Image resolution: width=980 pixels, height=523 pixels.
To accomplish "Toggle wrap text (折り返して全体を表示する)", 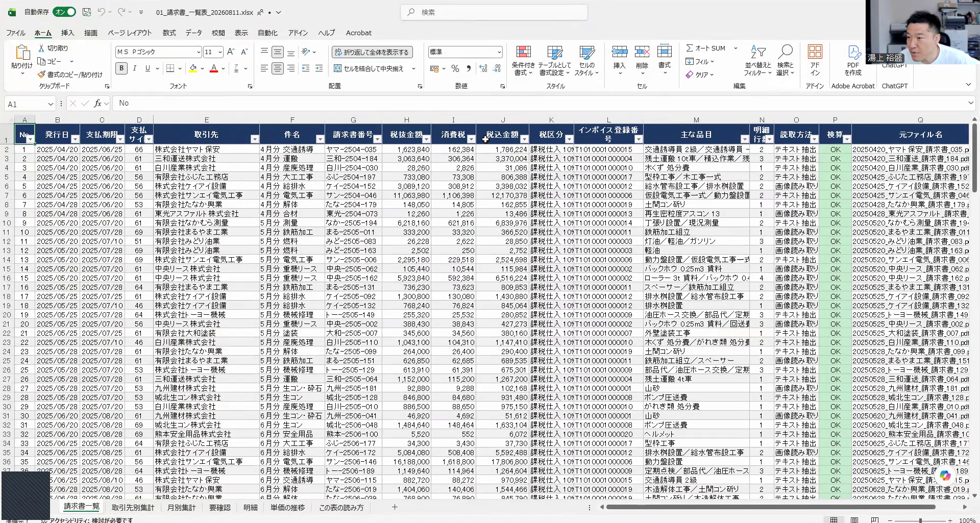I will click(x=372, y=52).
